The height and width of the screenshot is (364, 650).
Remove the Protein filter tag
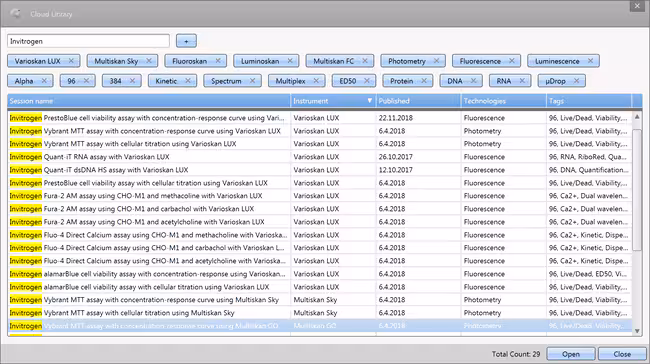click(x=424, y=81)
